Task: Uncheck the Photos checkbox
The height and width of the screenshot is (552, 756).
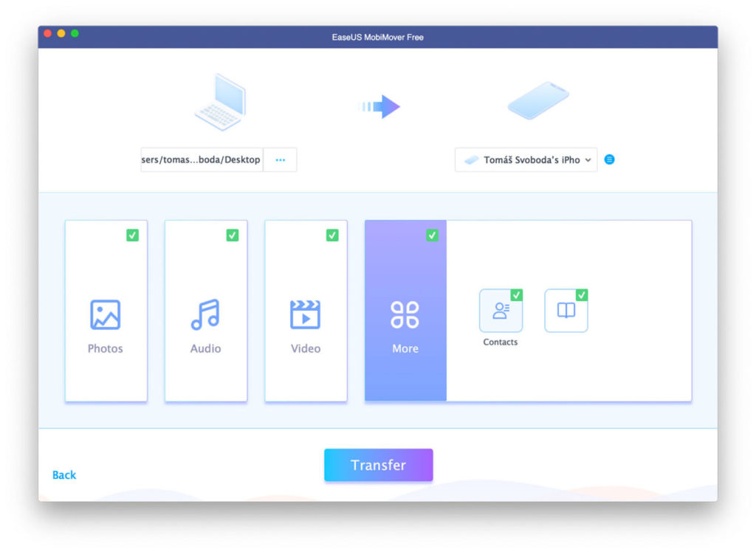Action: point(133,235)
